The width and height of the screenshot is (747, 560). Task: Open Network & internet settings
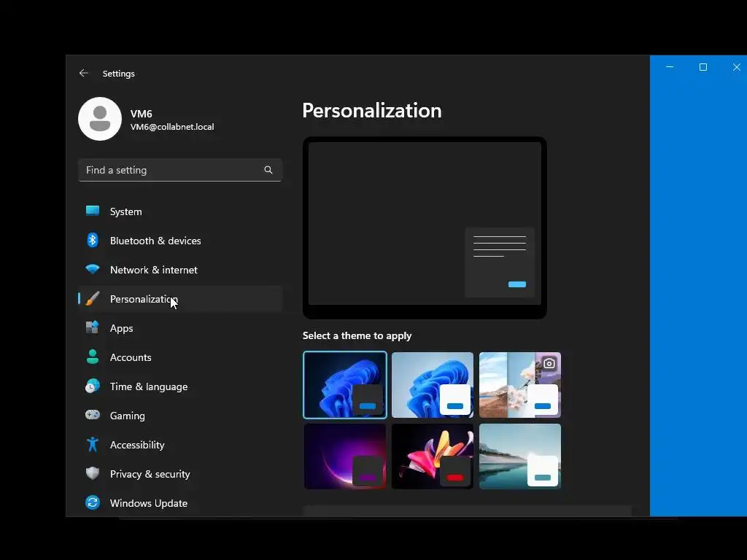point(180,270)
